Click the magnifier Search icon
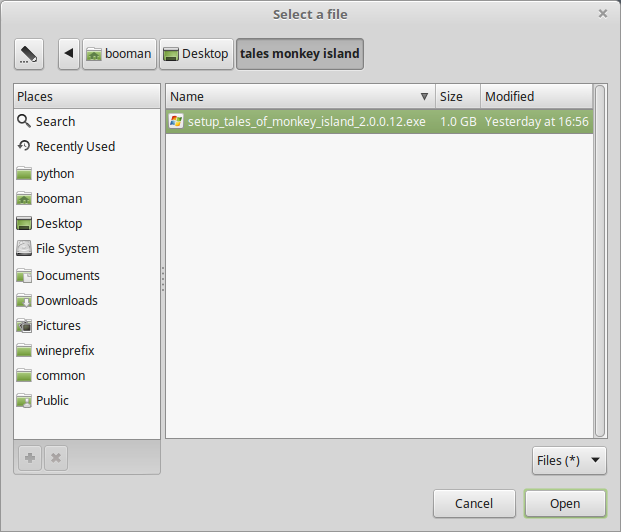 click(24, 121)
